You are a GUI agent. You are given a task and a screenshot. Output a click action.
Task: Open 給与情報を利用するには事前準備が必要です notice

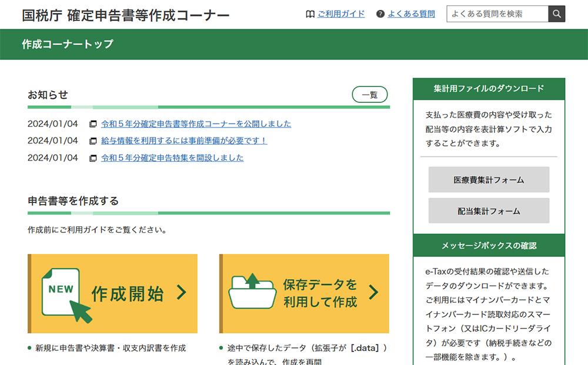184,141
